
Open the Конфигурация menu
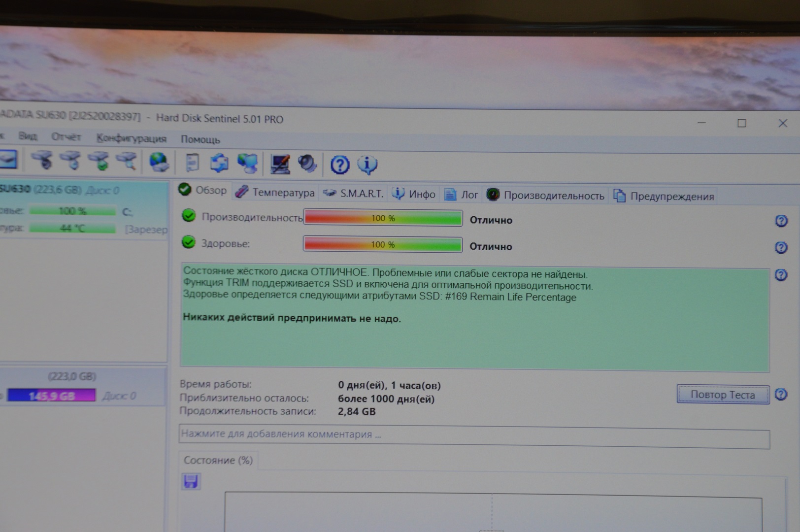click(x=131, y=138)
